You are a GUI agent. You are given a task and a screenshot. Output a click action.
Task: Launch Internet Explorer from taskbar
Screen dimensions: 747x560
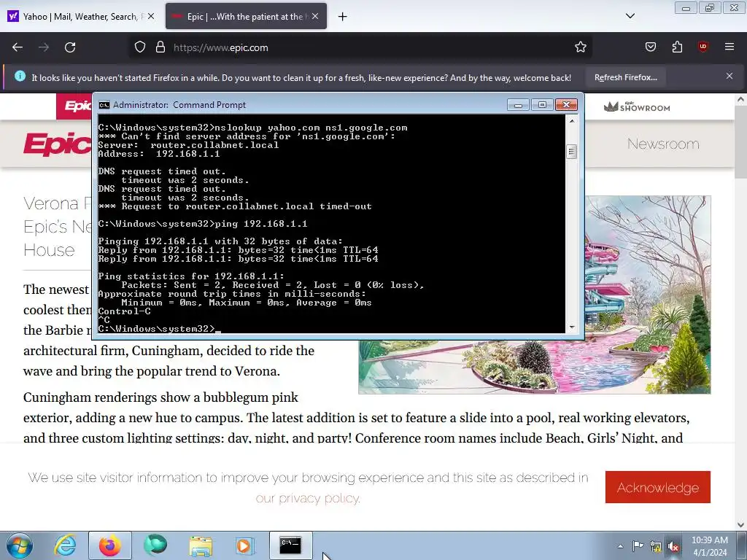(x=65, y=545)
